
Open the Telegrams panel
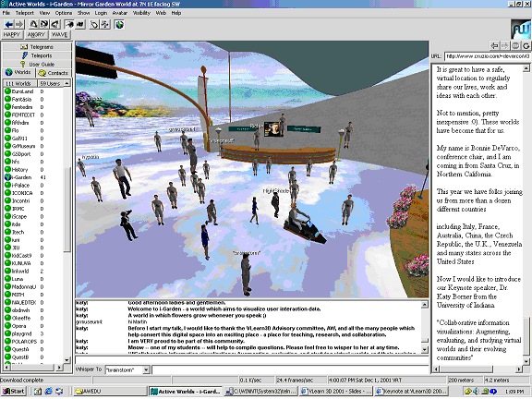pos(37,47)
